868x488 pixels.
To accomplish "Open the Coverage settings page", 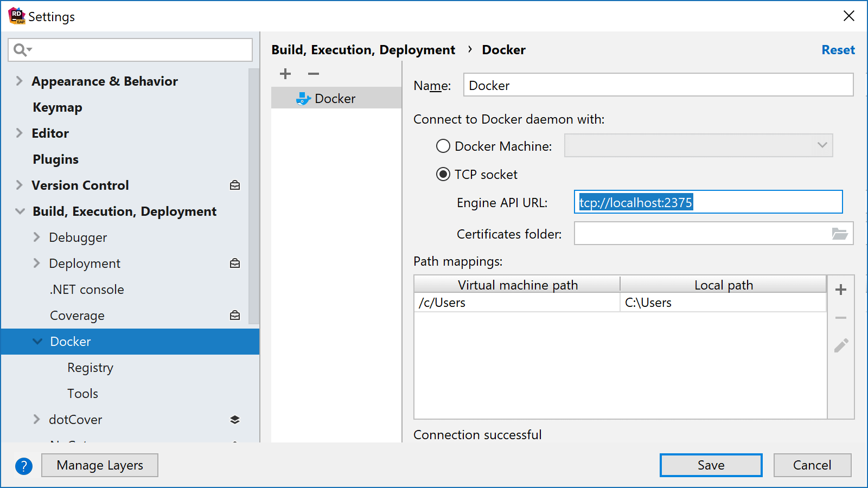I will 77,316.
